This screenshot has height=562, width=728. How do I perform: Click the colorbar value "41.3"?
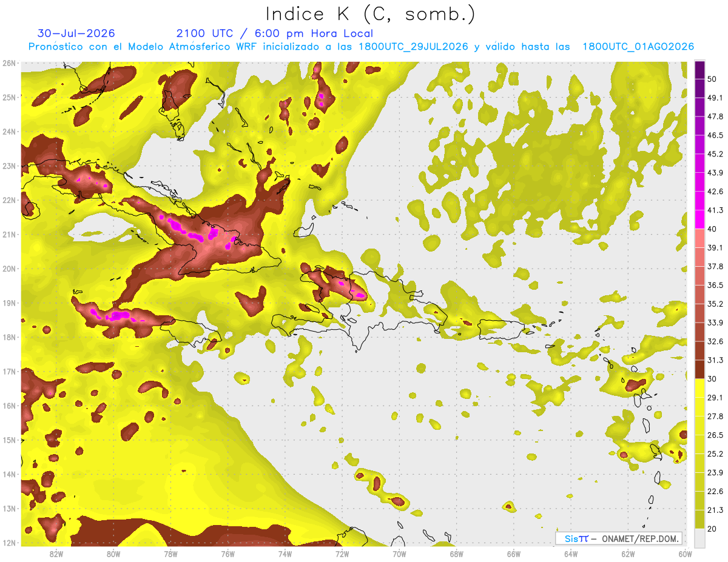point(715,210)
